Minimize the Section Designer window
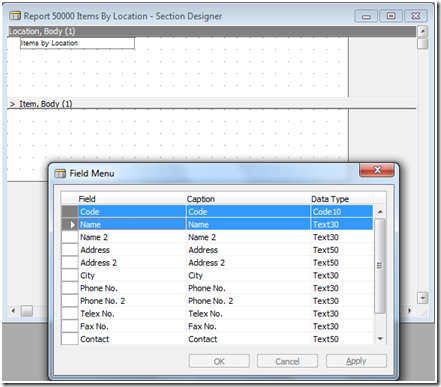 [x=366, y=16]
